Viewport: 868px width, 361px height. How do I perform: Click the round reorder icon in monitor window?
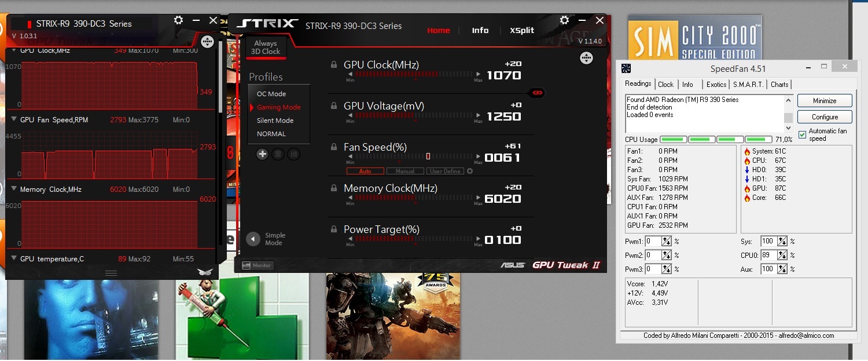(x=207, y=42)
